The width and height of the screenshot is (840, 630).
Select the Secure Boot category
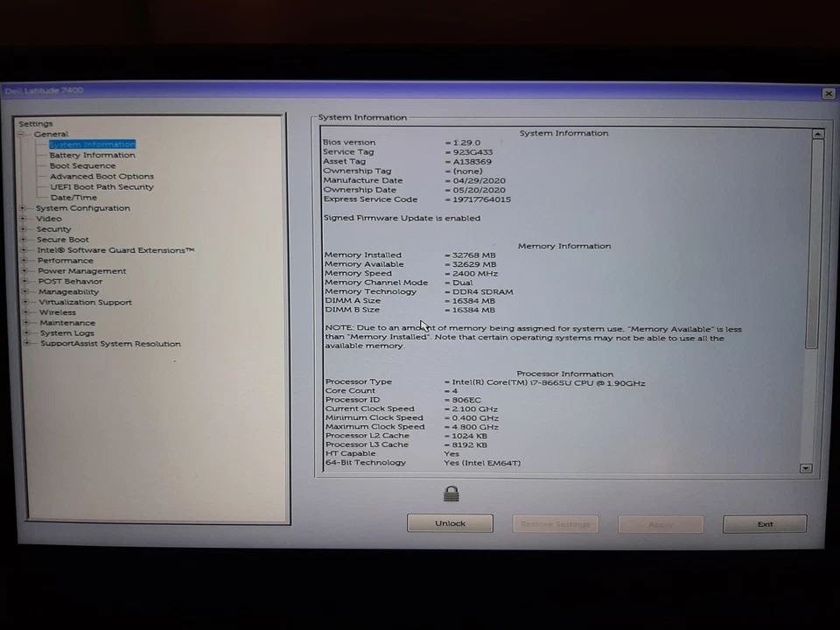pos(62,239)
